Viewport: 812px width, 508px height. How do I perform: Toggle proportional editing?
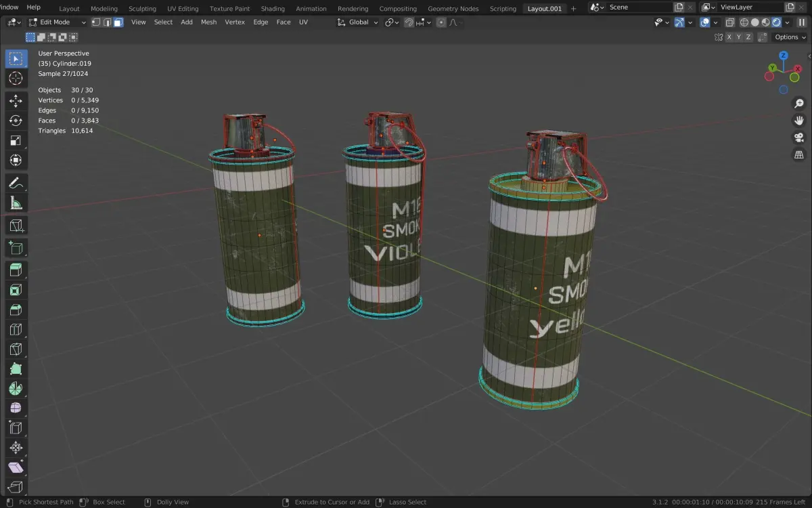[x=441, y=22]
